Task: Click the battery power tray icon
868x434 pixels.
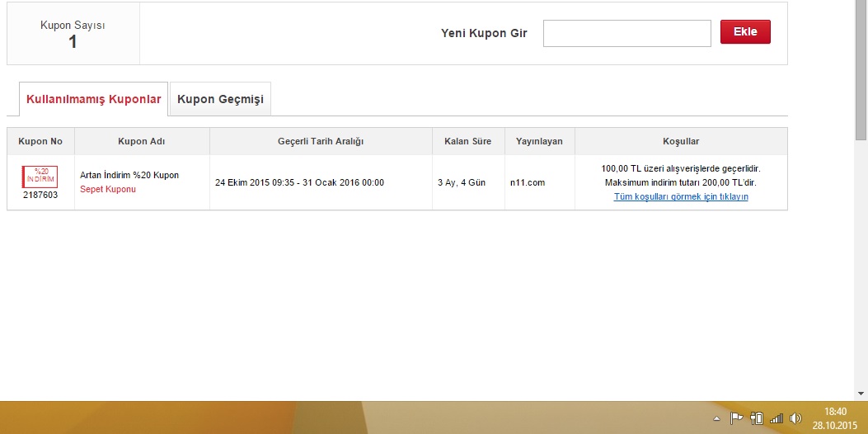Action: click(756, 418)
